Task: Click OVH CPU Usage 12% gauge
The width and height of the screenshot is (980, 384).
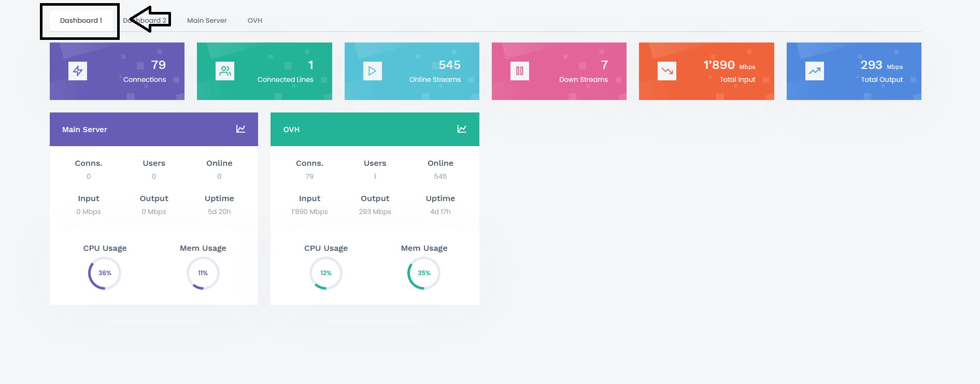Action: click(326, 273)
